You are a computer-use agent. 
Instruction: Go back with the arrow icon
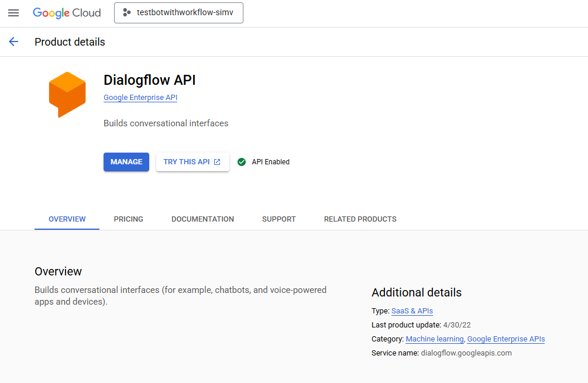pyautogui.click(x=13, y=42)
